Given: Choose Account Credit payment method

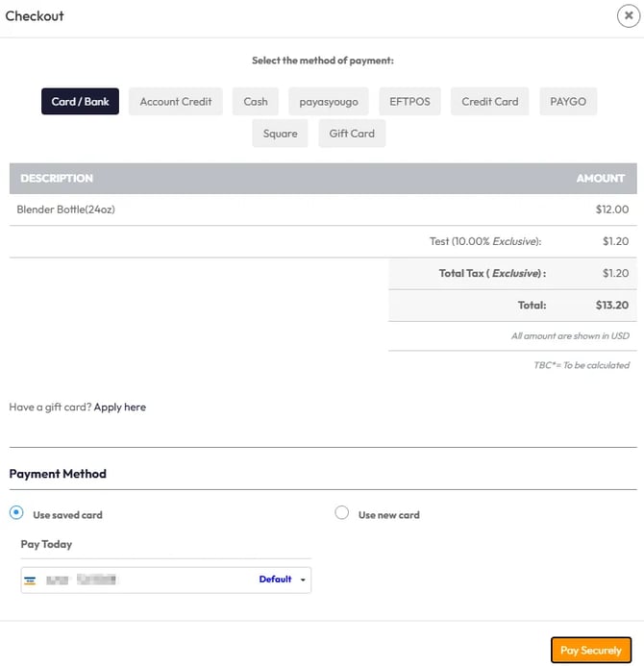Looking at the screenshot, I should pyautogui.click(x=176, y=101).
